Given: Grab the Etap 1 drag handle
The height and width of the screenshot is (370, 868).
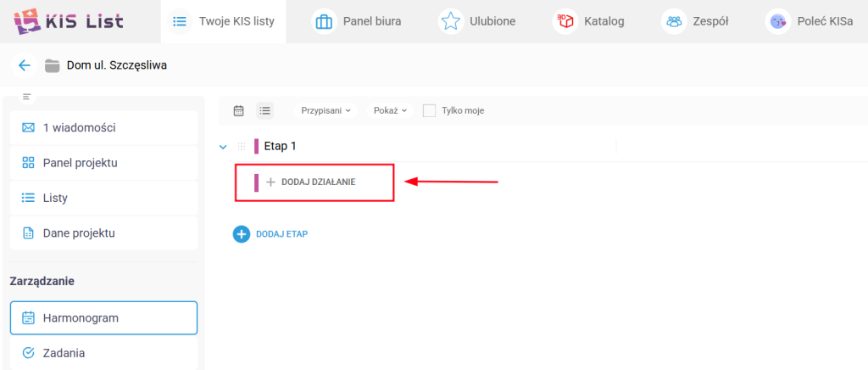Looking at the screenshot, I should coord(242,146).
